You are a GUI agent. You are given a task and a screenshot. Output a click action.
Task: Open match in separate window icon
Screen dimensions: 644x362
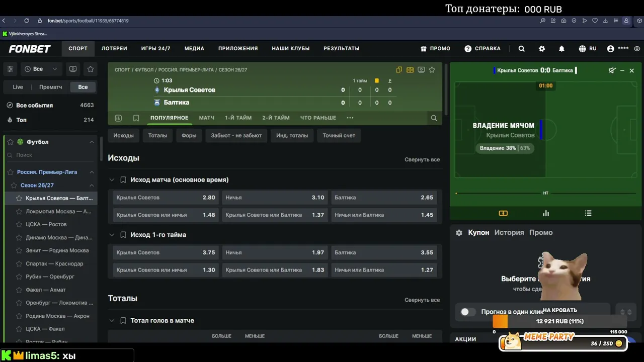click(399, 70)
